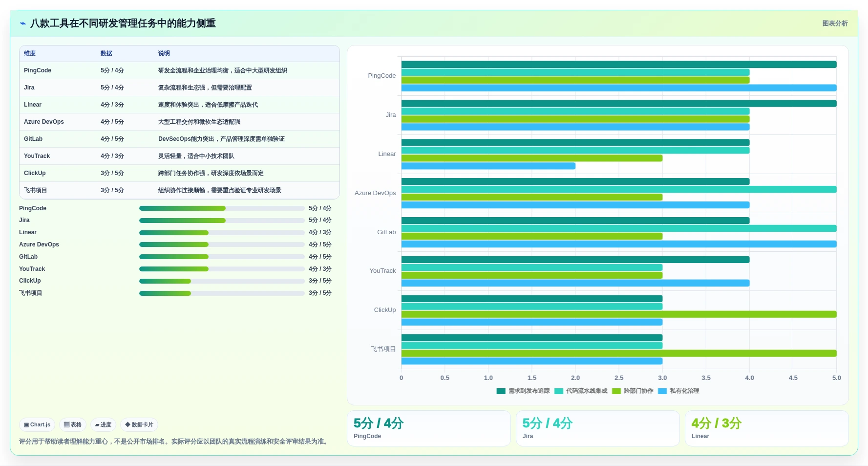Screen dimensions: 868x466
Task: Click the 飞书项目 progress bar
Action: click(x=222, y=293)
